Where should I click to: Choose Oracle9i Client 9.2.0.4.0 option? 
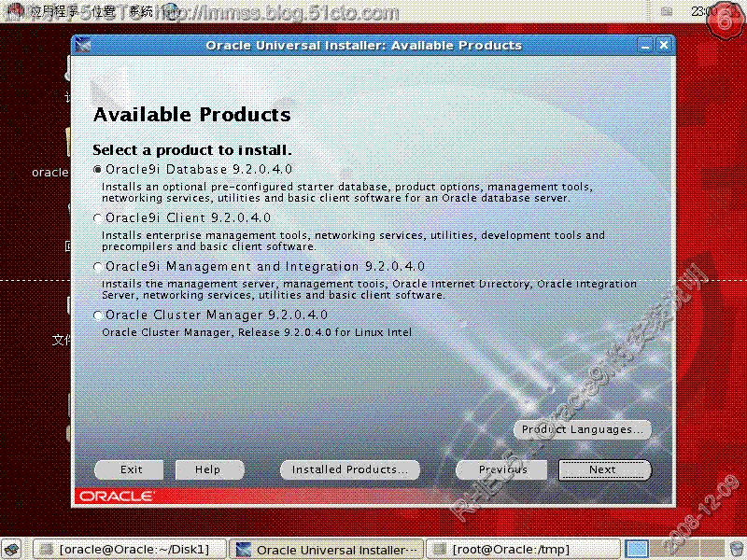click(x=98, y=218)
